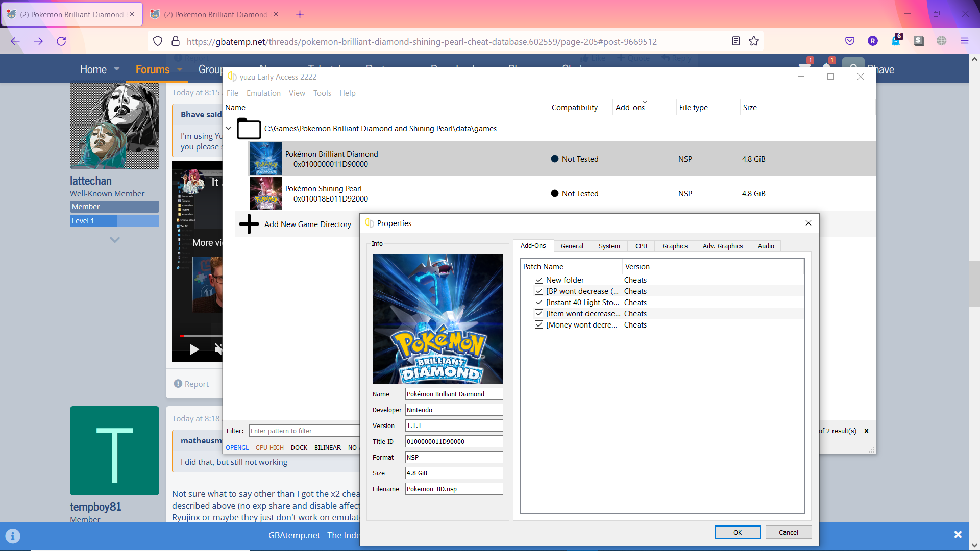Reload the GBAtemp page

tap(61, 41)
